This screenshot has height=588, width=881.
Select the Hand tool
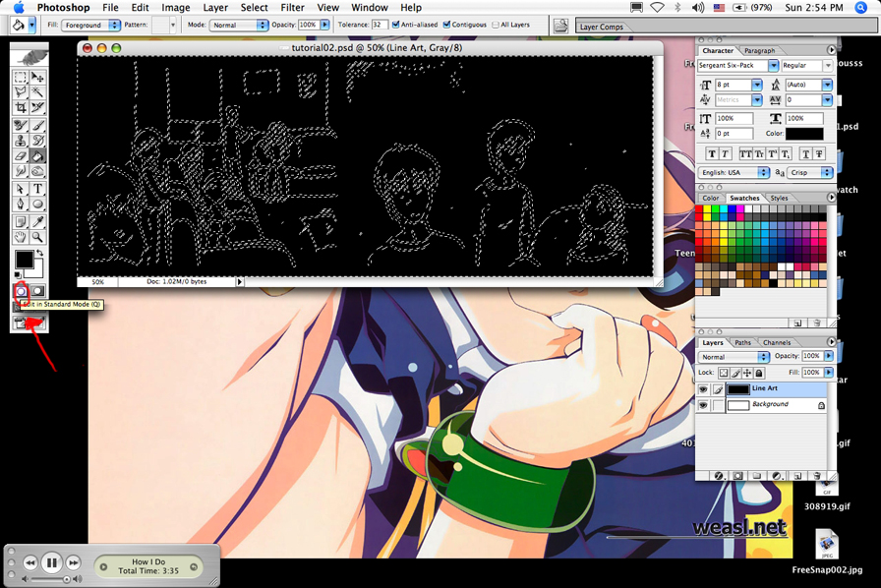[21, 237]
